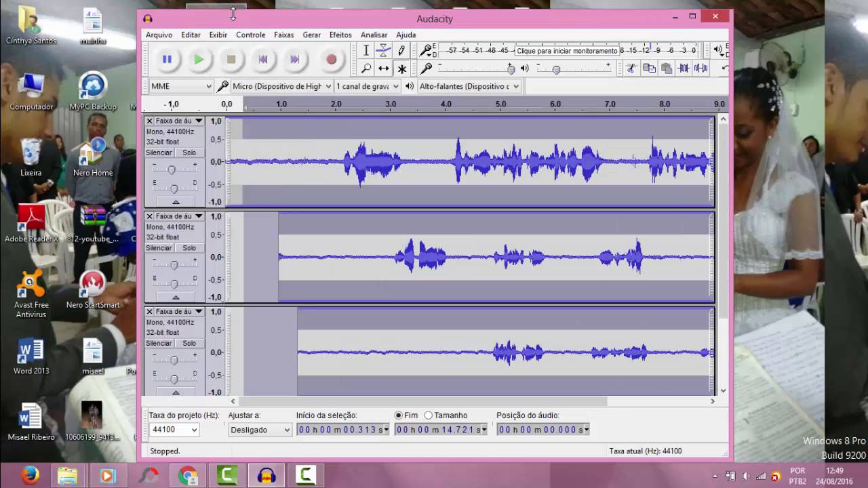The image size is (868, 488).
Task: Select the Tamanho radio button
Action: pyautogui.click(x=446, y=415)
